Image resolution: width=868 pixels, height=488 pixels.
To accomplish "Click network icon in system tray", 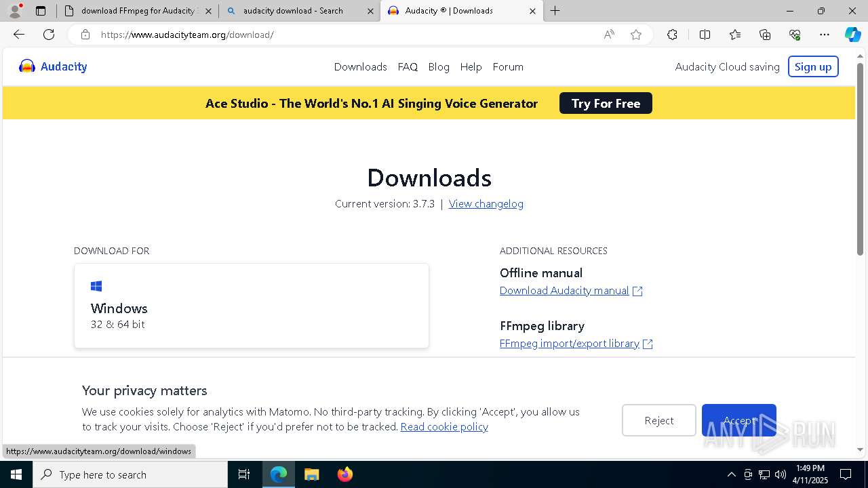I will tap(764, 474).
